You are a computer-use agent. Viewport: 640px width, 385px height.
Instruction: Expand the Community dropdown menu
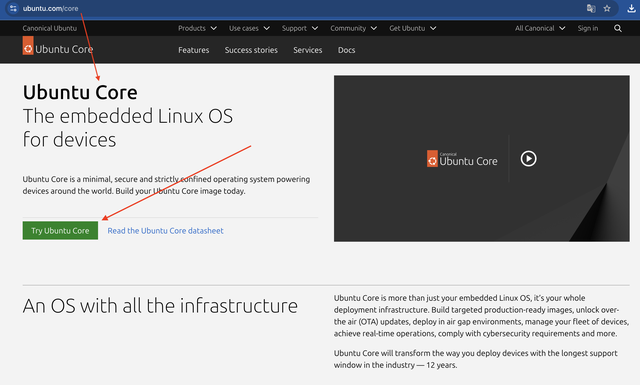point(353,28)
